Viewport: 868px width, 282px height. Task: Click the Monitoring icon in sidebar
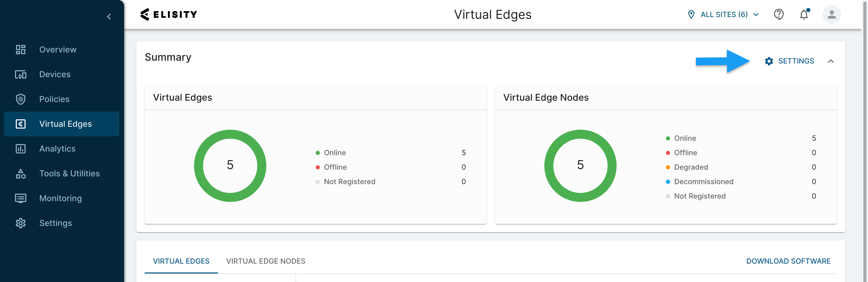[21, 198]
